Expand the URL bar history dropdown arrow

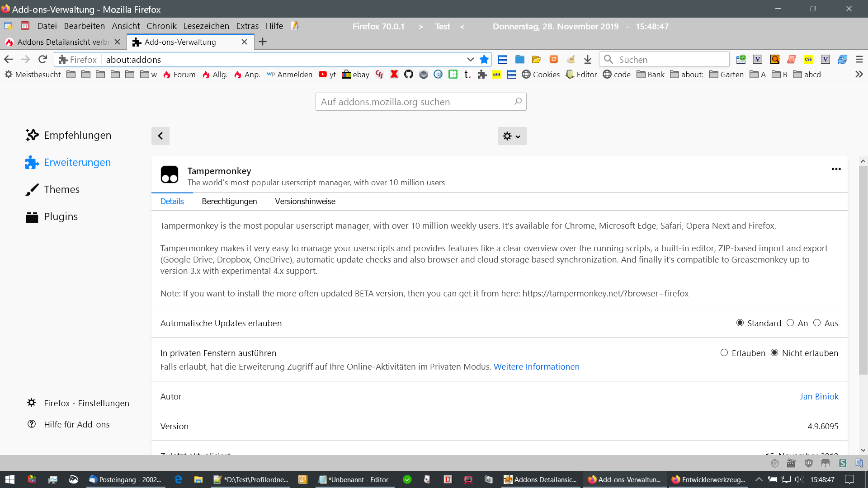pos(470,59)
